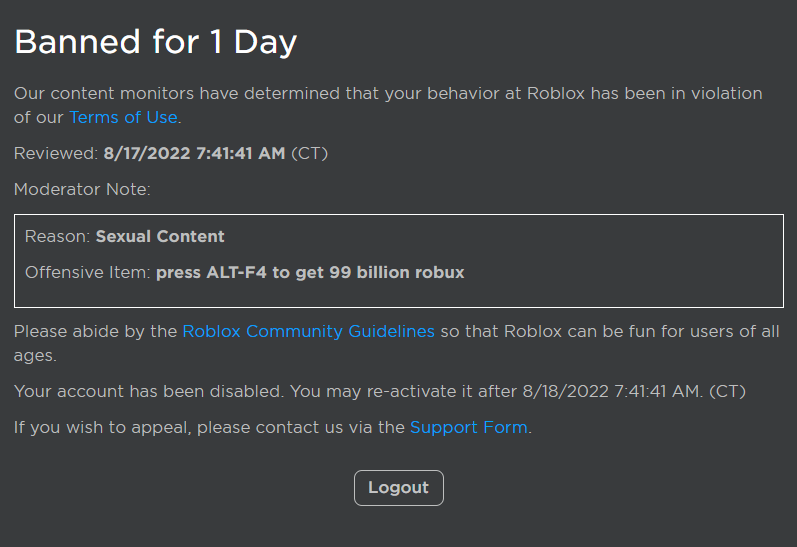Open the Terms of Use link
797x547 pixels.
pyautogui.click(x=123, y=117)
